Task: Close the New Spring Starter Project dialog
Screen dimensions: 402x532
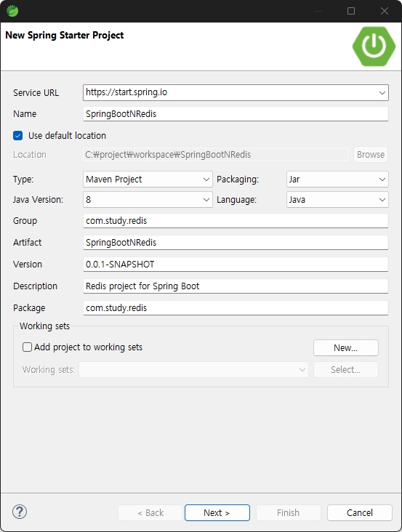Action: pos(385,11)
